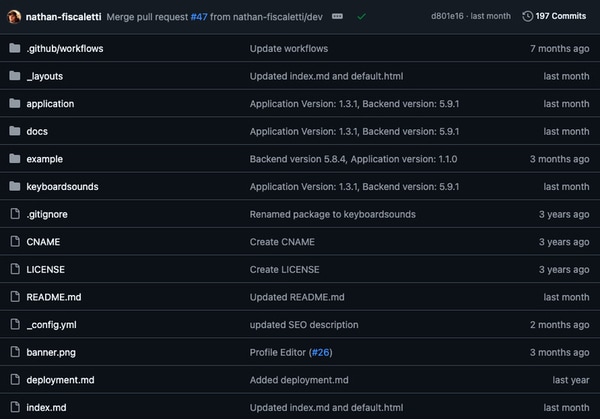Open the docs directory
This screenshot has height=419, width=600.
(x=37, y=131)
